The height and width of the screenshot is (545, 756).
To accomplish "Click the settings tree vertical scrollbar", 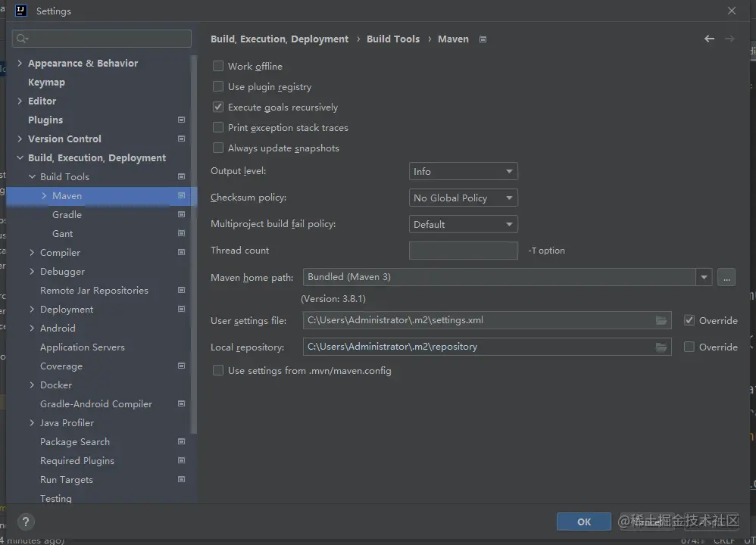I will coord(194,243).
